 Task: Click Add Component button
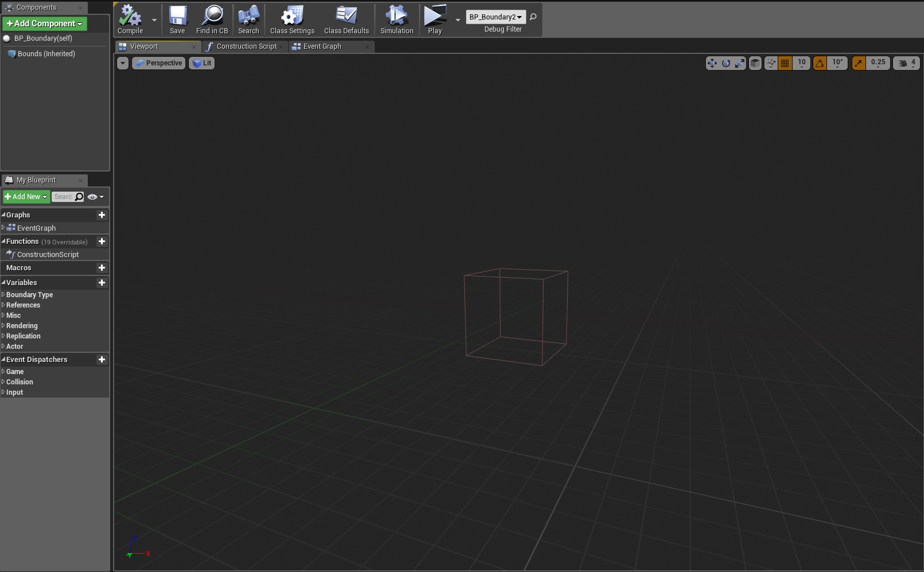tap(45, 24)
